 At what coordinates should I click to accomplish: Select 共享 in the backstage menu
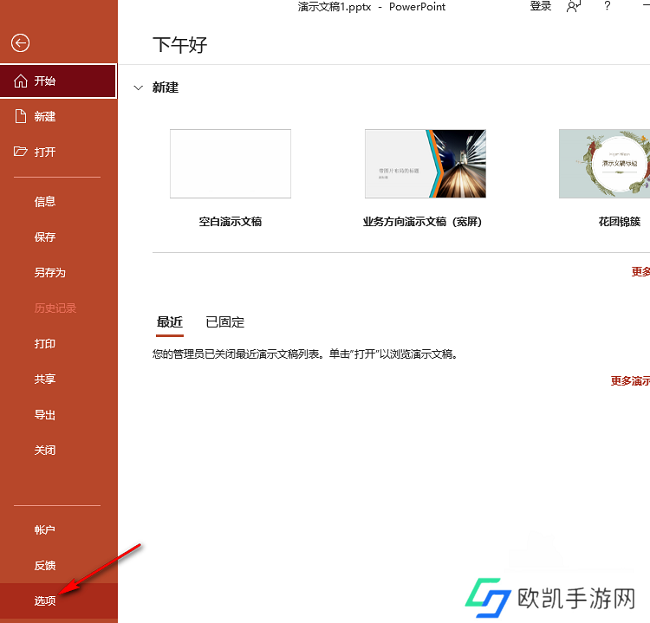[x=58, y=379]
